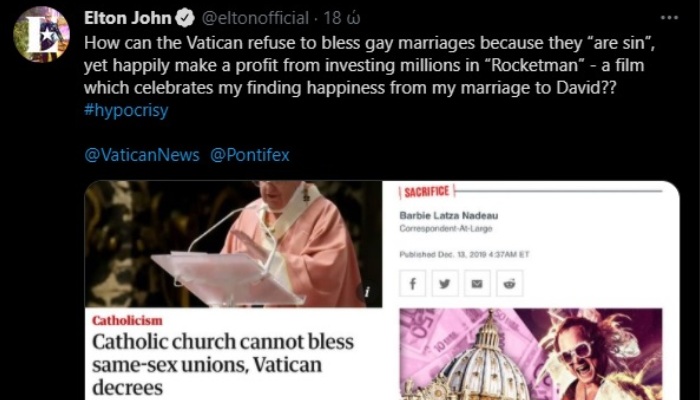Open the Pope at podium image
The height and width of the screenshot is (400, 700).
click(233, 244)
